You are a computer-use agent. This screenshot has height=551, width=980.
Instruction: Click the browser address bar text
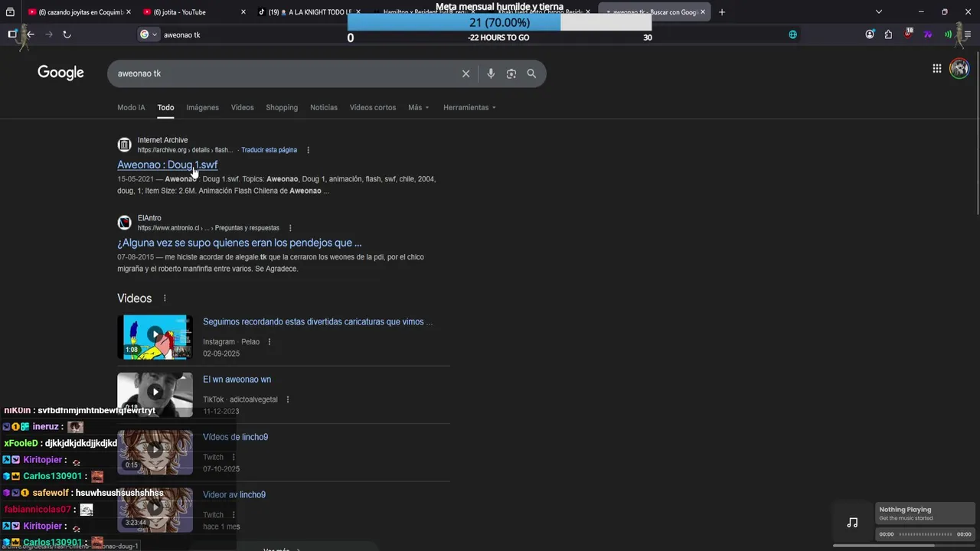point(182,34)
